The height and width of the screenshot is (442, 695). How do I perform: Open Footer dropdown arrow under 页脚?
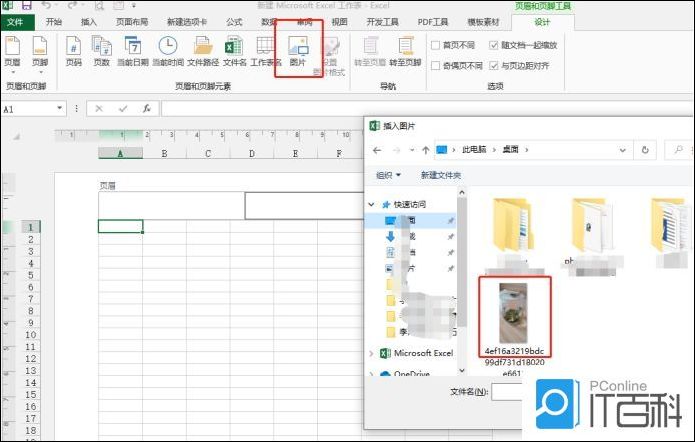[x=40, y=72]
